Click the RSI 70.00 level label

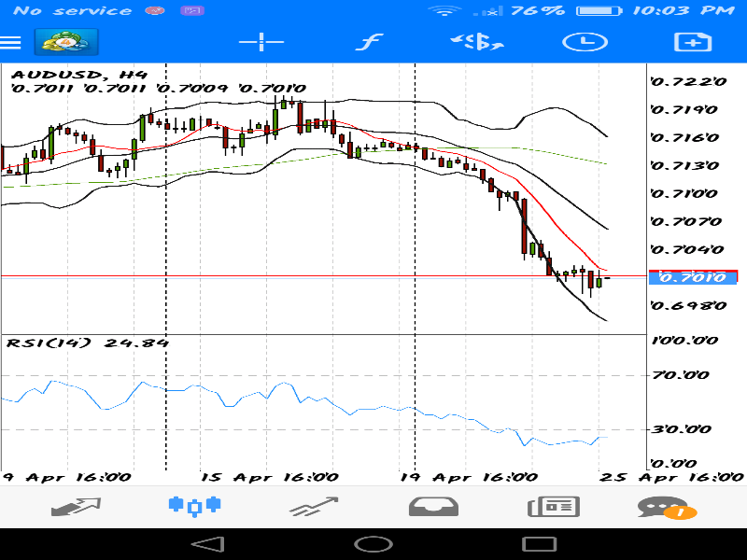(x=681, y=375)
